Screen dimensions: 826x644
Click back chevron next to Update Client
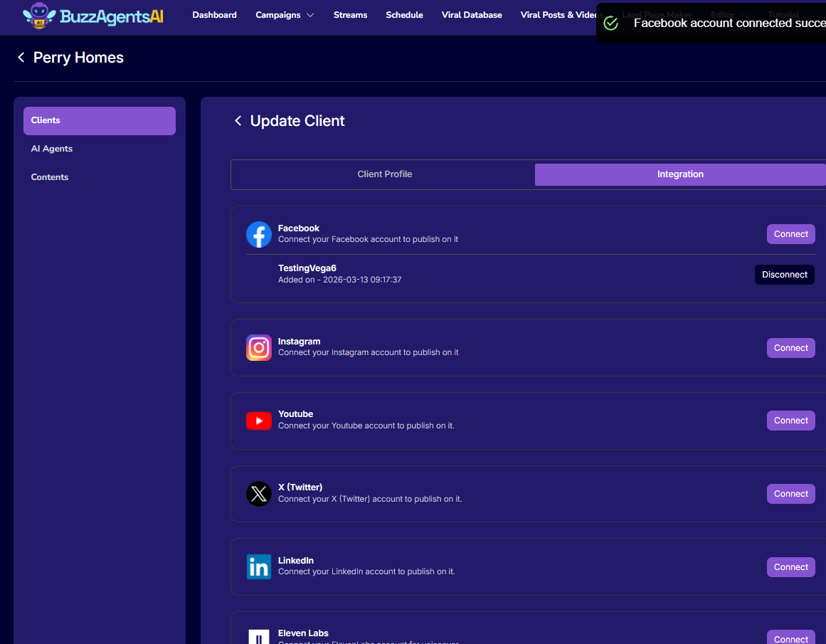[x=238, y=121]
